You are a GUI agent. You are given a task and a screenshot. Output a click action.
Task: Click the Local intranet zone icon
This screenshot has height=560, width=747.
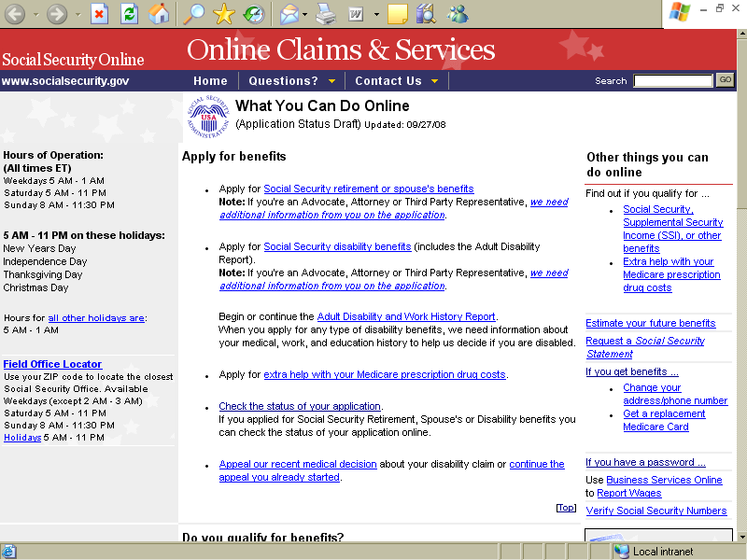click(x=621, y=552)
